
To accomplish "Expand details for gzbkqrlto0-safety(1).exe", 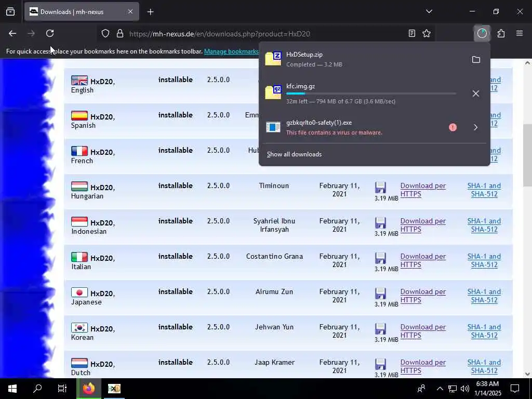I will pos(476,127).
